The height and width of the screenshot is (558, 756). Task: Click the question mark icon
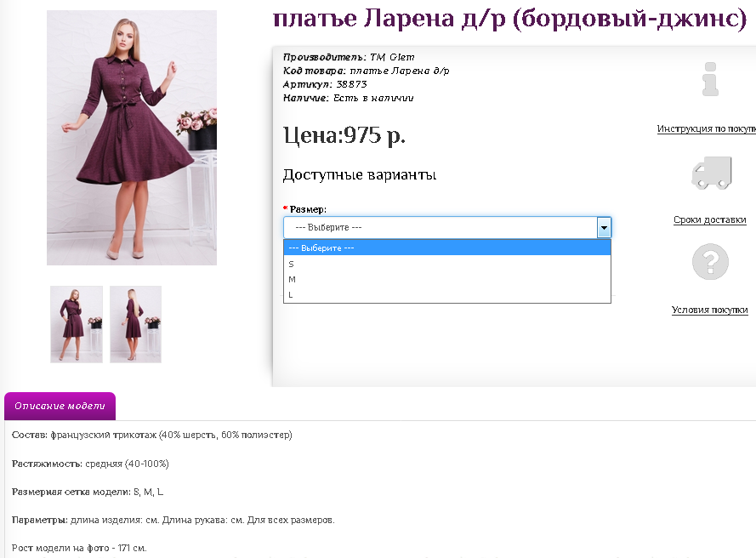pos(710,262)
